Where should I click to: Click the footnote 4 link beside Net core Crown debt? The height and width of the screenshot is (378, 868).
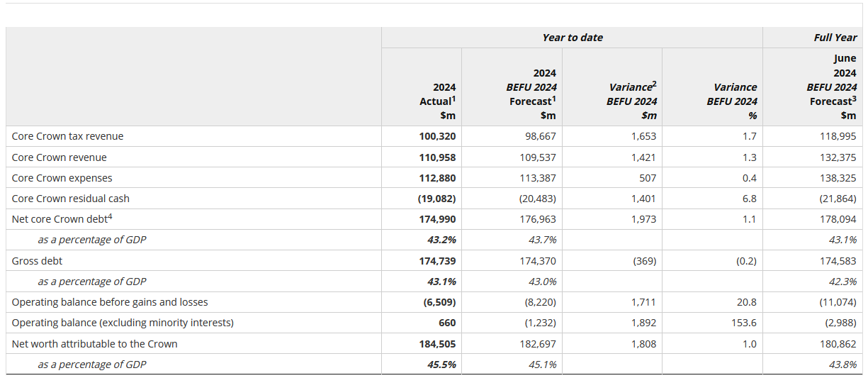pyautogui.click(x=111, y=217)
